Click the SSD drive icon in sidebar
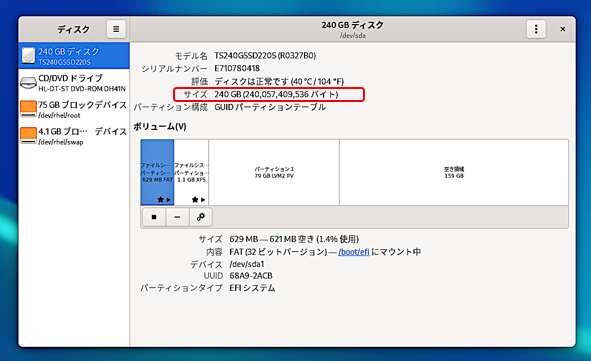 tap(28, 55)
